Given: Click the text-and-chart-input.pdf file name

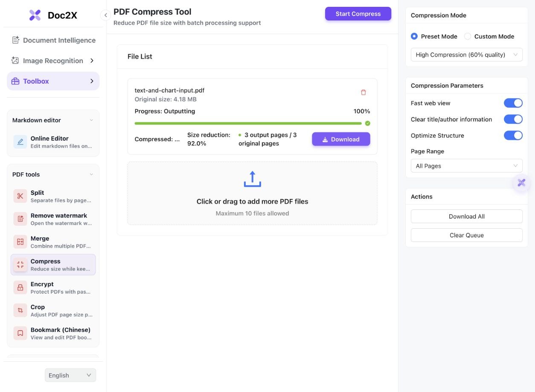Looking at the screenshot, I should click(x=169, y=90).
